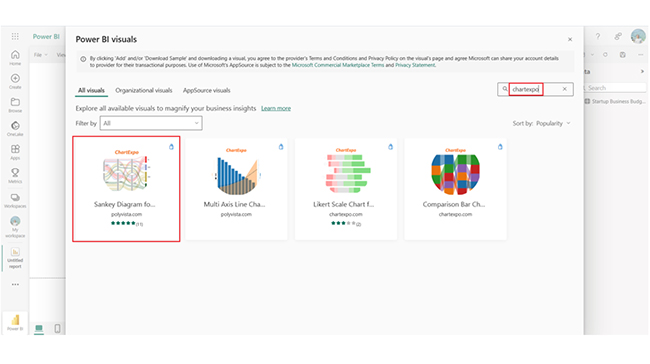Select Untitled report in sidebar
The height and width of the screenshot is (364, 650).
[15, 258]
